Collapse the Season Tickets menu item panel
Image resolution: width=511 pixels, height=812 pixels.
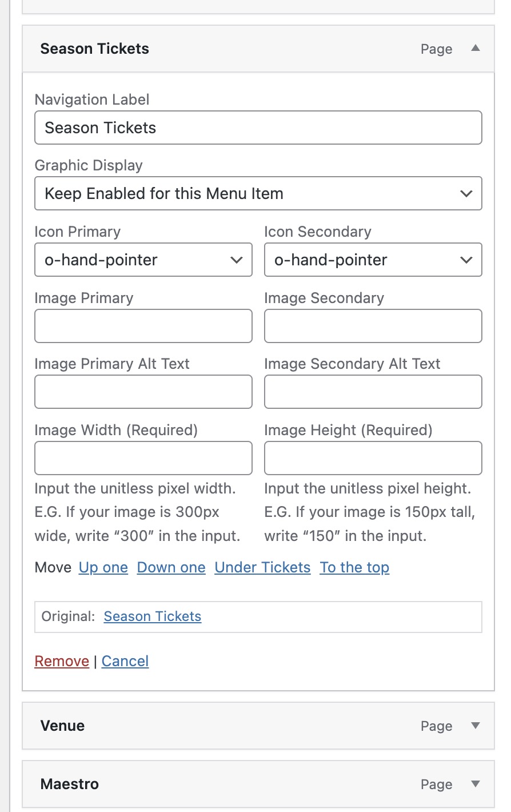(475, 49)
